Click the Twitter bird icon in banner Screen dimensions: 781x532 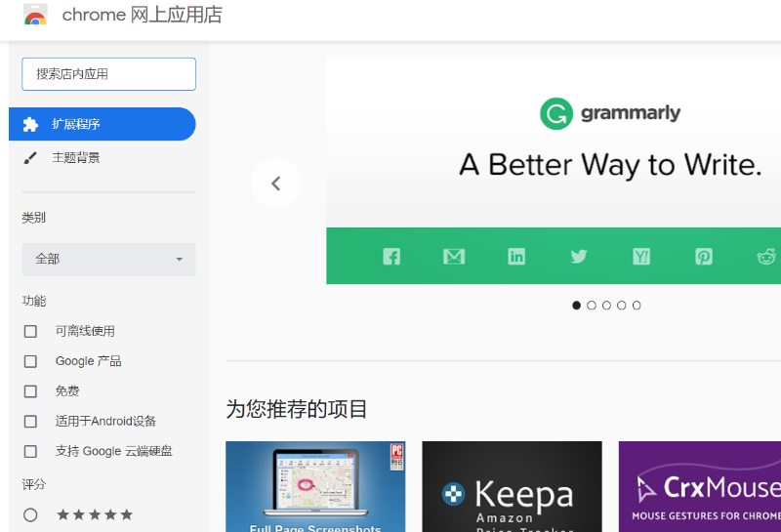click(579, 257)
